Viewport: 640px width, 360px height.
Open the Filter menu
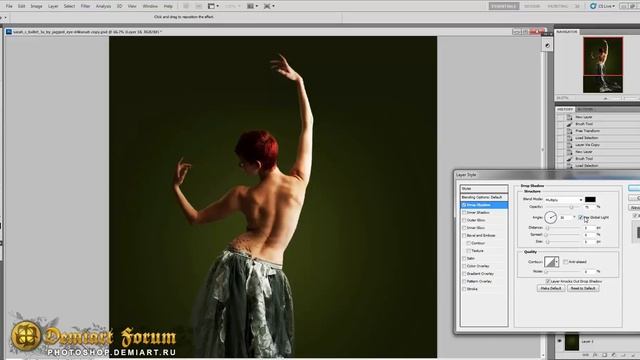[x=85, y=6]
